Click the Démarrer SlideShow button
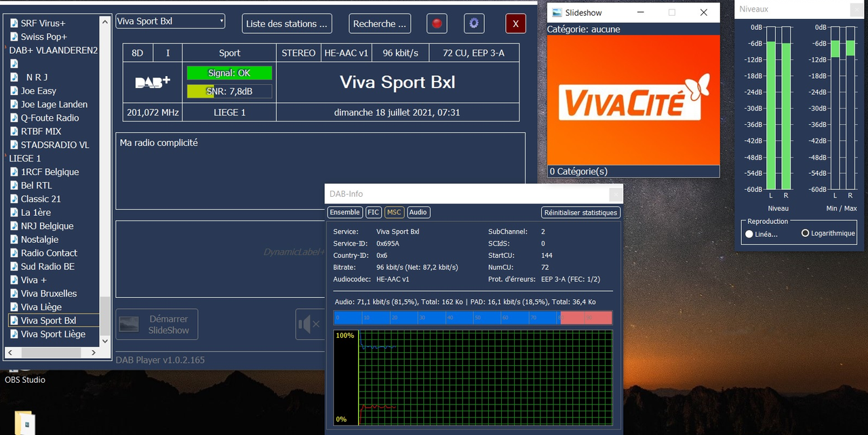Image resolution: width=868 pixels, height=435 pixels. [x=157, y=324]
